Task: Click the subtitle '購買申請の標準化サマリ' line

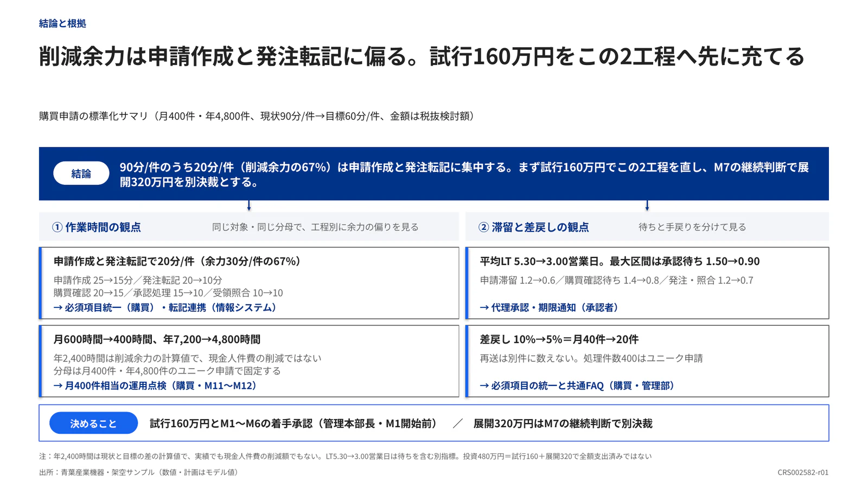Action: pos(258,116)
